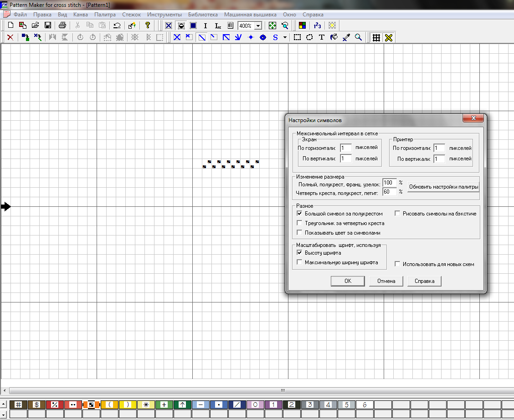Click the Print icon in toolbar
Screen dimensions: 514x420
pyautogui.click(x=62, y=26)
